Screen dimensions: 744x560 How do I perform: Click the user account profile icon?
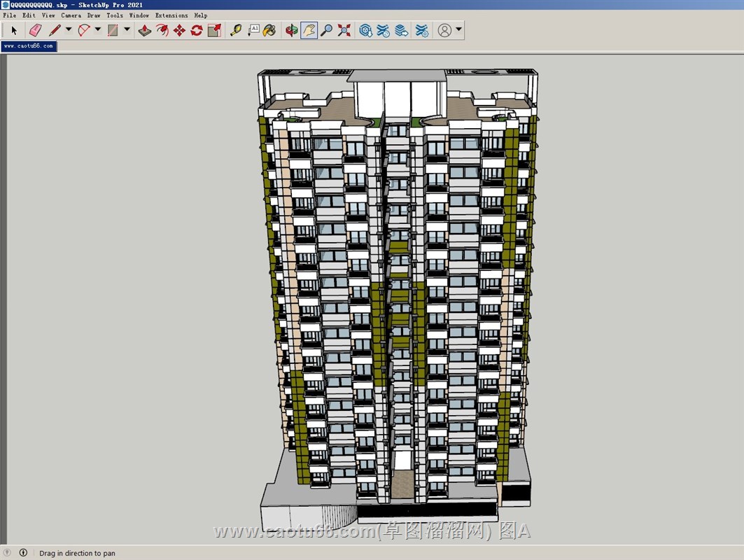(x=444, y=30)
